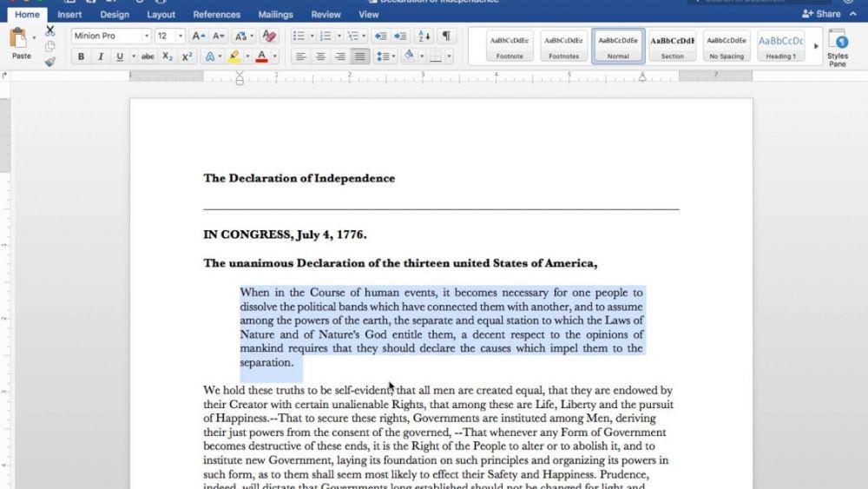Apply the red font color swatch
The image size is (868, 489).
pyautogui.click(x=262, y=56)
